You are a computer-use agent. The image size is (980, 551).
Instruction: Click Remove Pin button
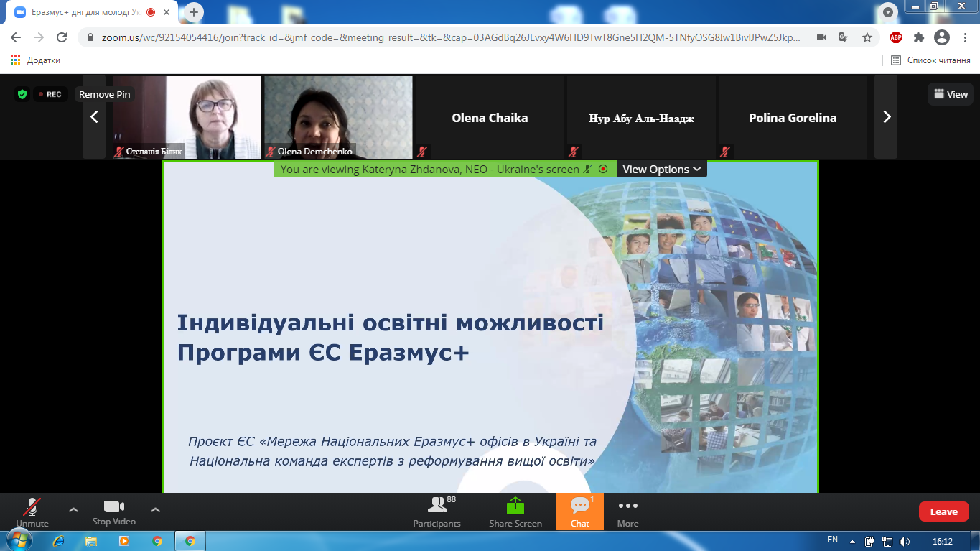[x=105, y=94]
